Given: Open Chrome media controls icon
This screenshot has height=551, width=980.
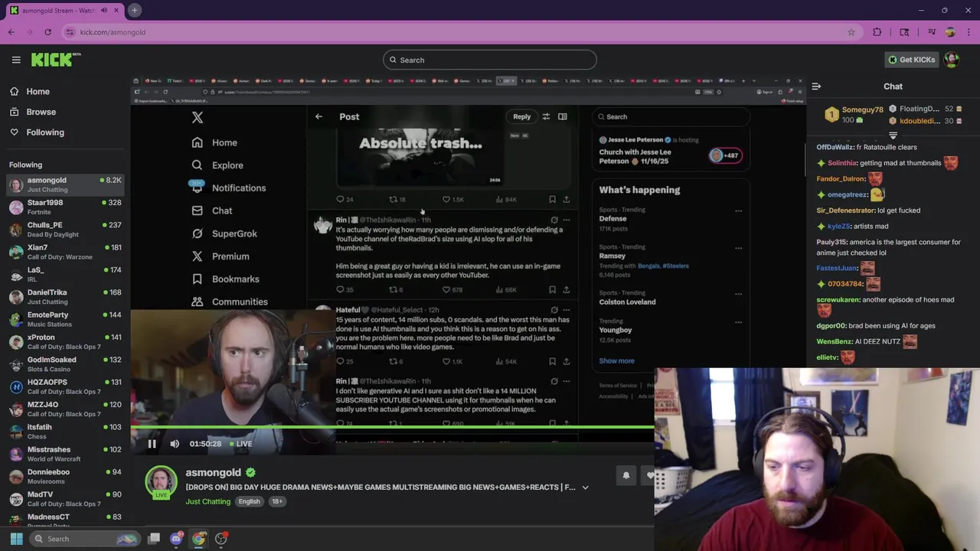Looking at the screenshot, I should pyautogui.click(x=932, y=32).
